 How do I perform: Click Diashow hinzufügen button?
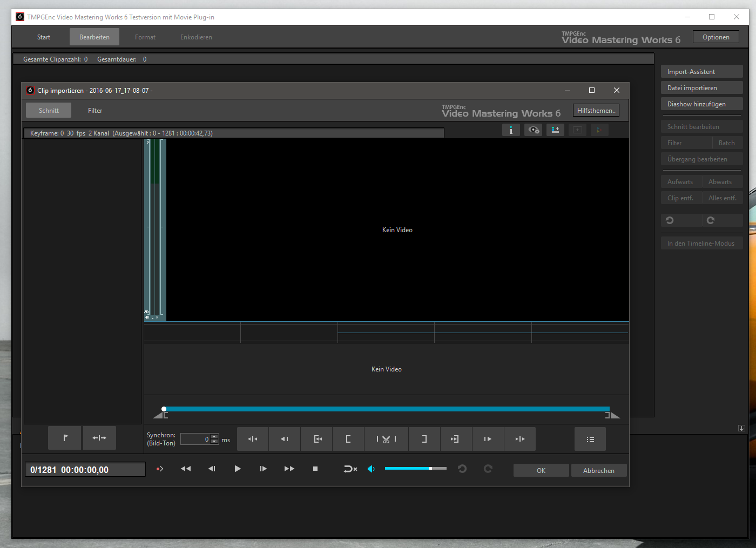702,104
